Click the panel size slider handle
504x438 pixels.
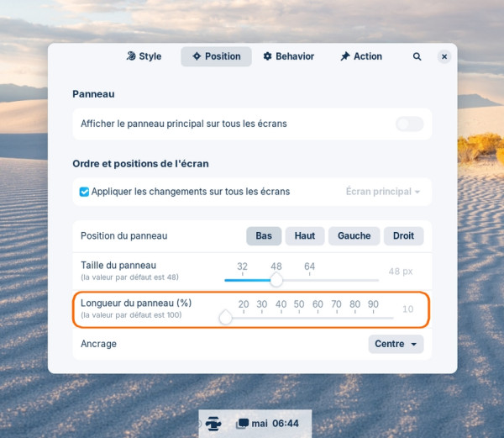[x=276, y=280]
